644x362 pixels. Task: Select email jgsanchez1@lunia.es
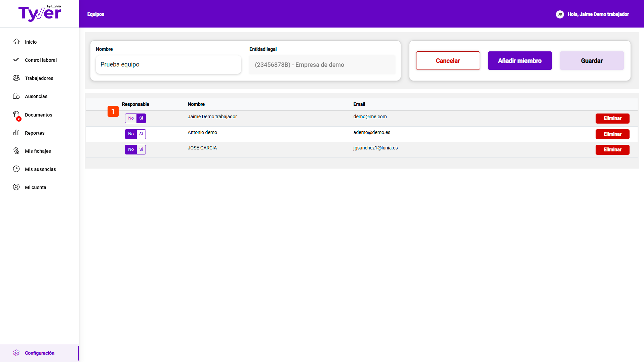point(375,148)
